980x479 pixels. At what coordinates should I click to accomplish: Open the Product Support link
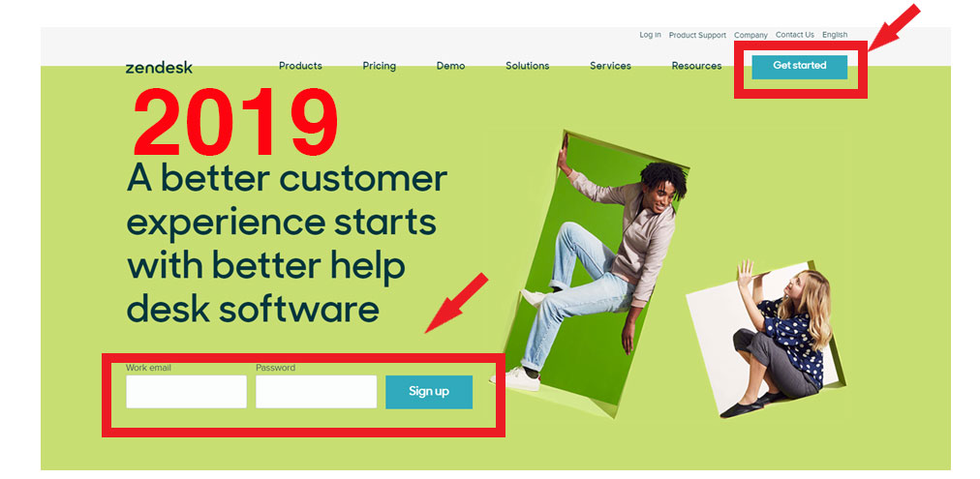tap(697, 36)
